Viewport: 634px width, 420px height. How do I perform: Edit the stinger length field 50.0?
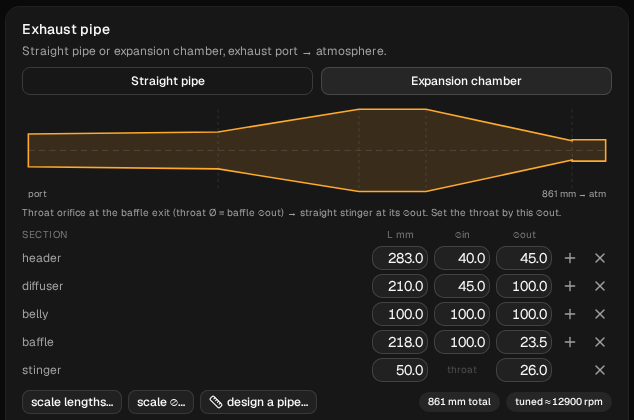400,370
